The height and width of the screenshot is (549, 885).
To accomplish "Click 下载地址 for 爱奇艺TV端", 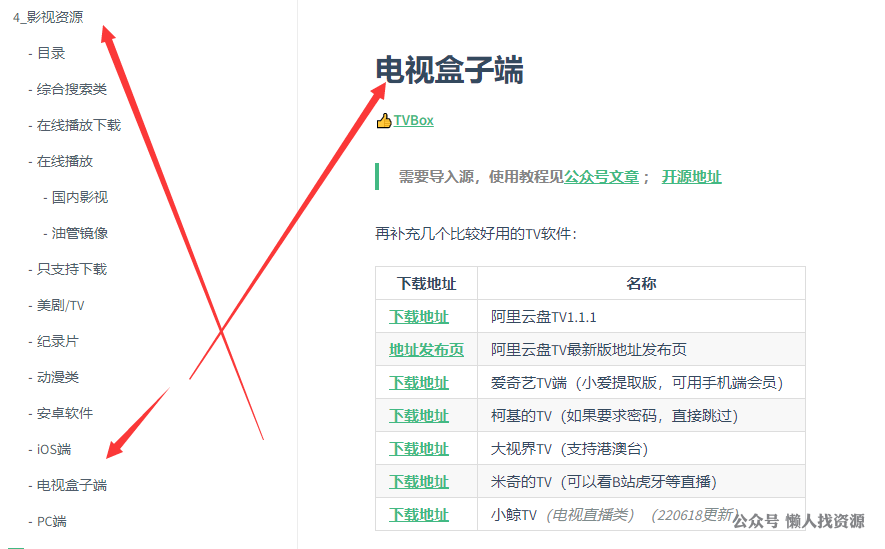I will (x=419, y=383).
